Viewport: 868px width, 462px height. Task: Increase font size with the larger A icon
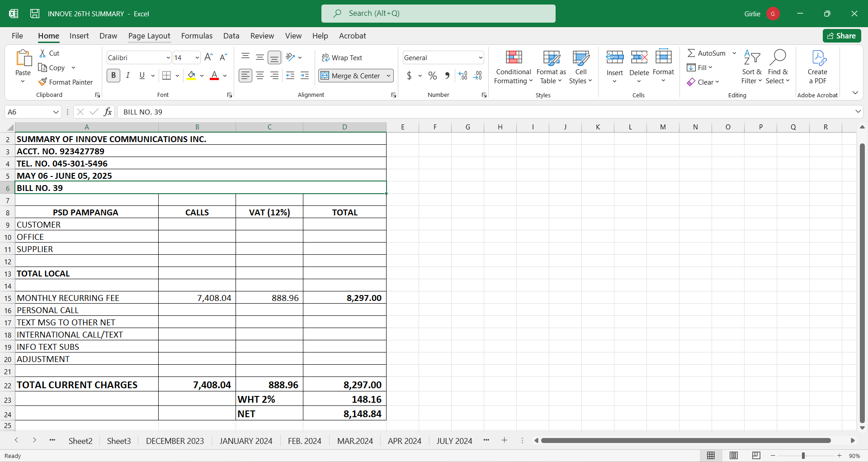[208, 57]
